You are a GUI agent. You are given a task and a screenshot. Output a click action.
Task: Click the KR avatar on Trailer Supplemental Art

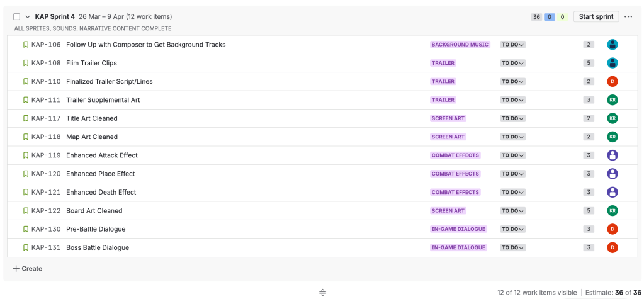[612, 100]
